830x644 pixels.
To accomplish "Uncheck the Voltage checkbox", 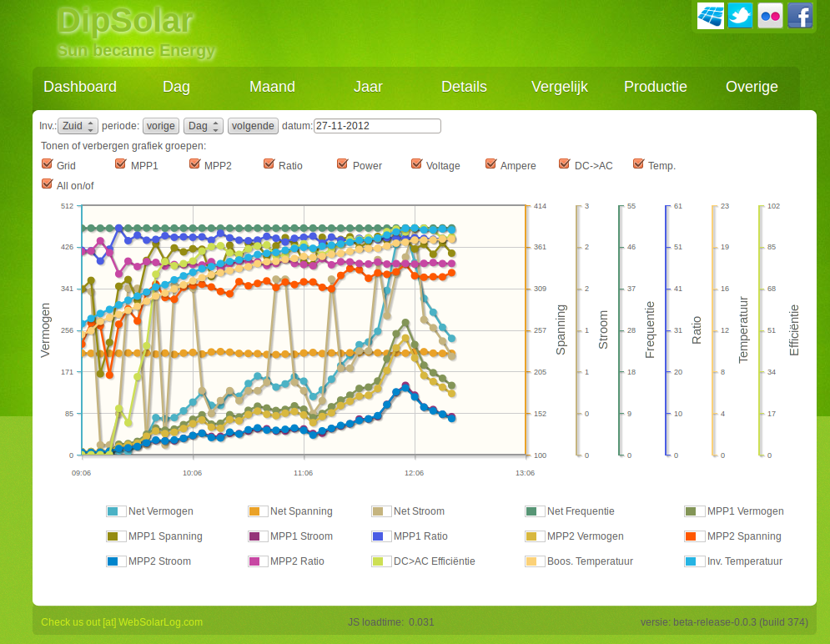I will (416, 164).
